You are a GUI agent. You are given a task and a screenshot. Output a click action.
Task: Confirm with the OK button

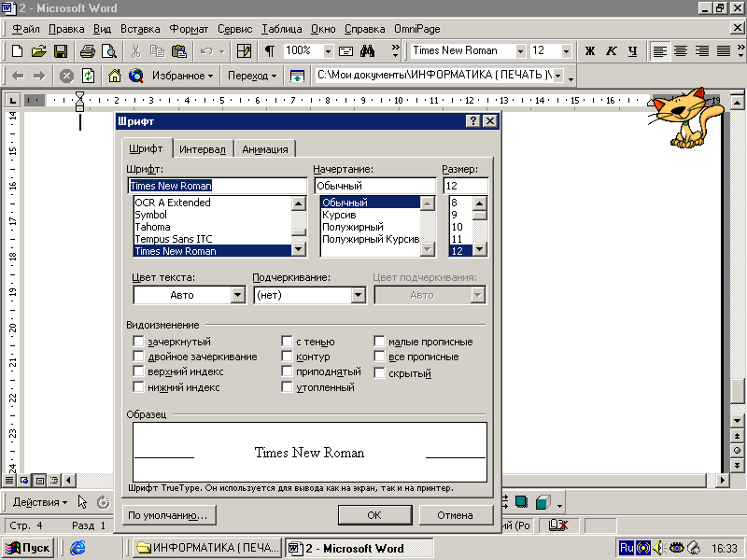click(374, 515)
